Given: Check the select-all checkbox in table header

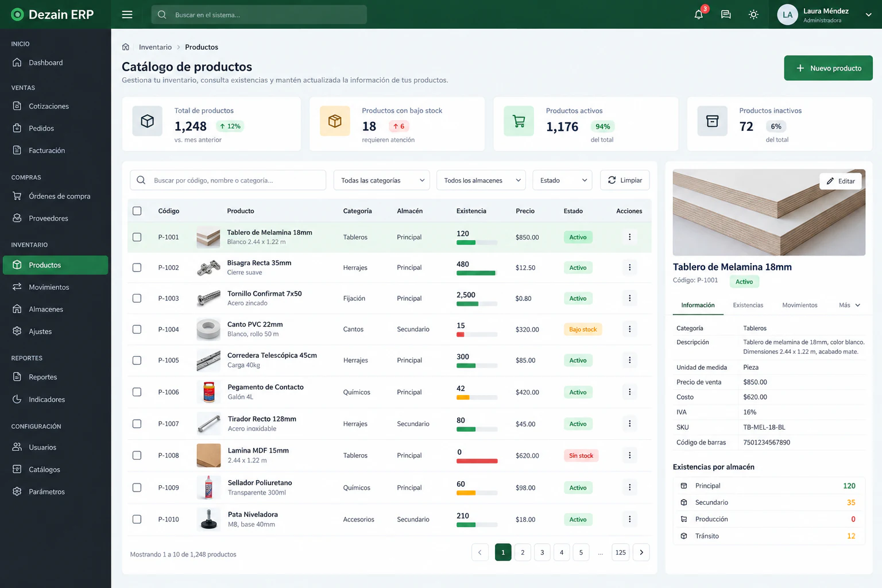Looking at the screenshot, I should click(137, 211).
